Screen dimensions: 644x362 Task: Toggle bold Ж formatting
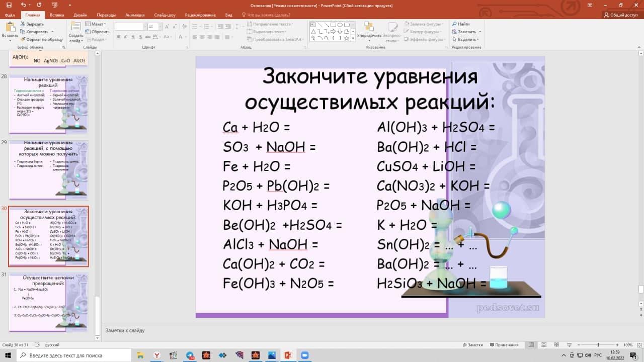[x=118, y=37]
